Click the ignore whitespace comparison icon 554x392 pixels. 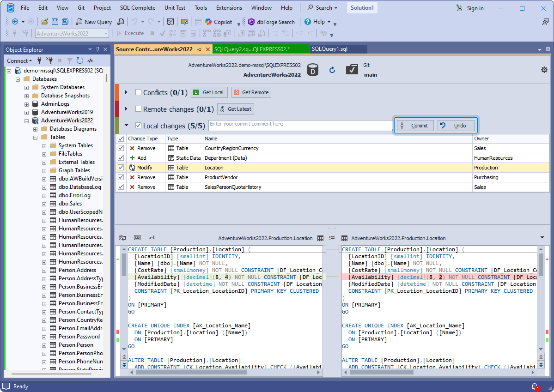click(x=152, y=237)
